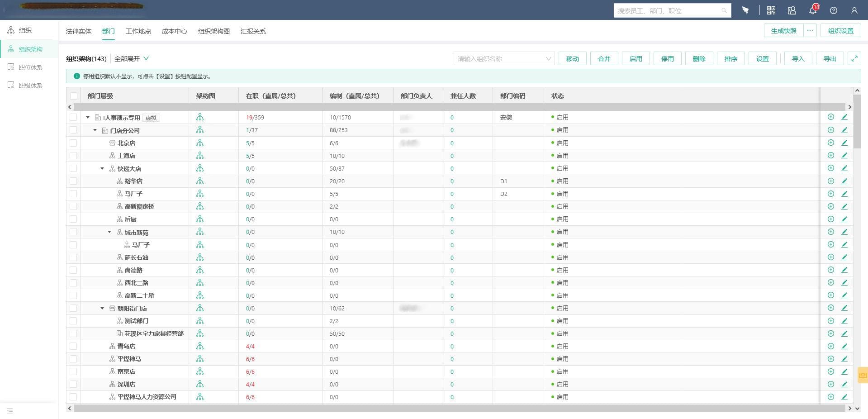The height and width of the screenshot is (419, 868).
Task: Edit the 北京店 department
Action: 844,143
